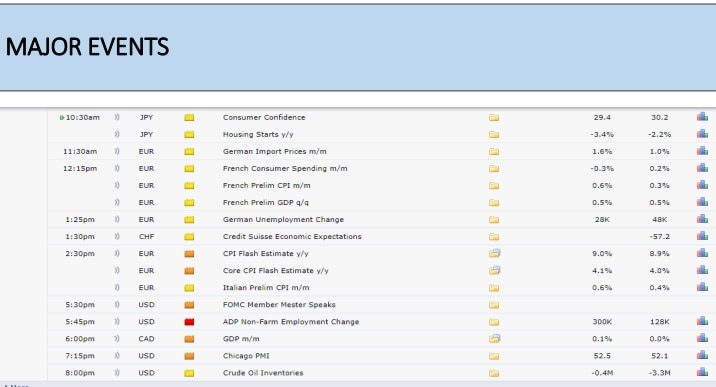Viewport: 716px width, 387px height.
Task: Select the 'FOMC Member Mester Speaks' event name
Action: pos(279,304)
